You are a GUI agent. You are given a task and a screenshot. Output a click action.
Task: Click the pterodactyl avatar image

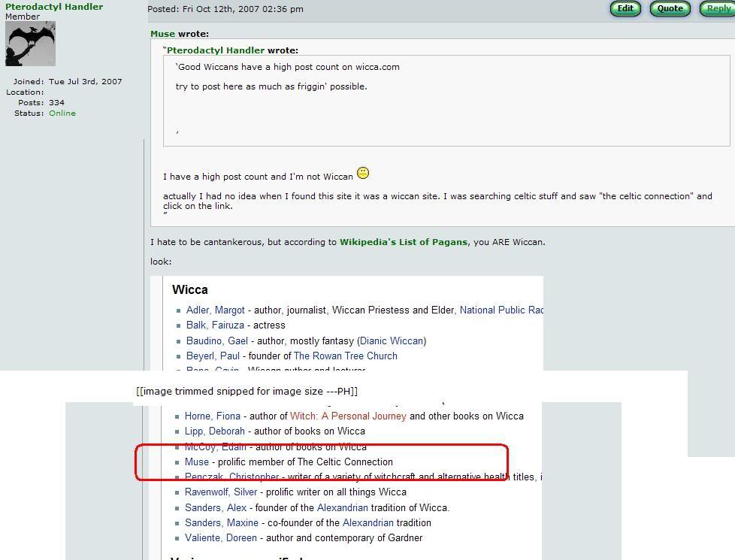click(31, 44)
